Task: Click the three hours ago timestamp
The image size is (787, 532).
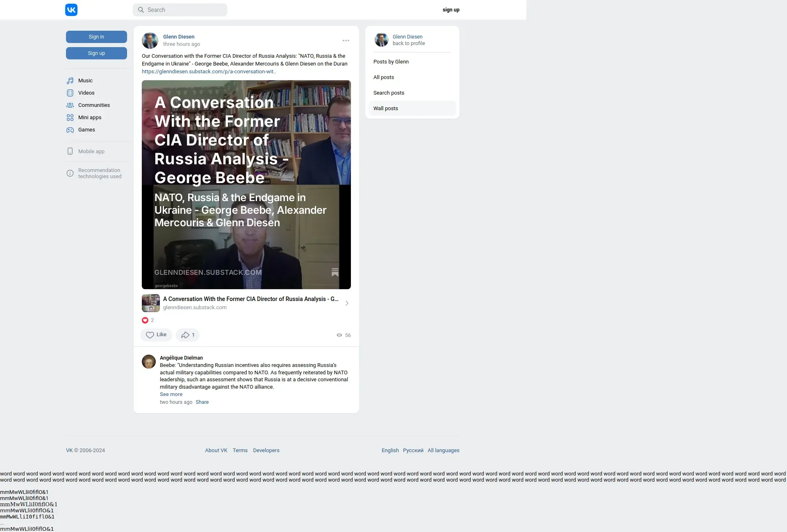Action: [x=182, y=44]
